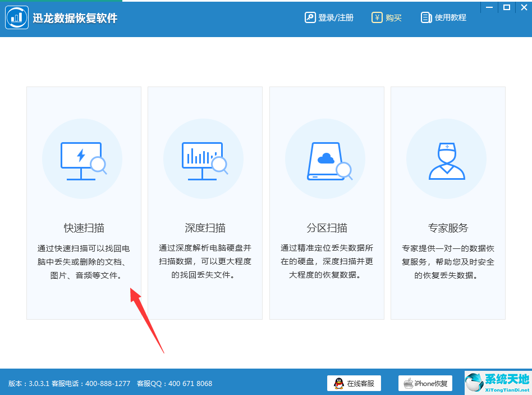
Task: Click the tutorial book icon beside 使用教程
Action: pos(425,17)
